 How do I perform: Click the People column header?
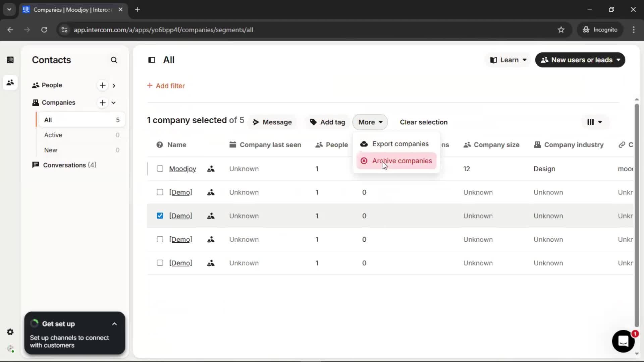(332, 145)
